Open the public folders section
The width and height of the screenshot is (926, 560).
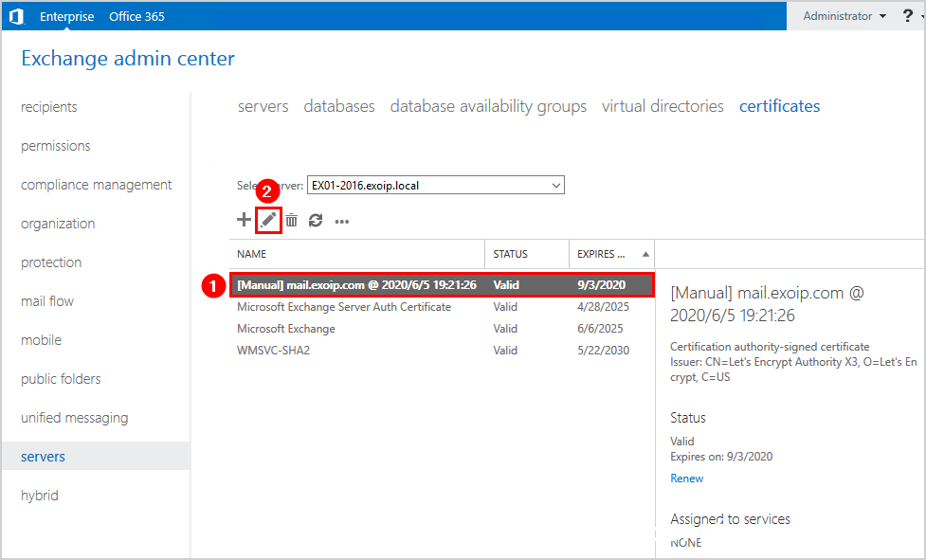[61, 379]
